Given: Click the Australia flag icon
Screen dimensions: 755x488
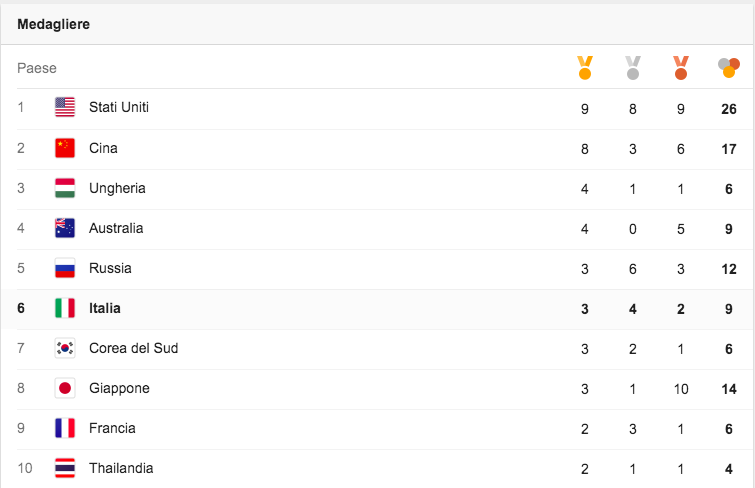Looking at the screenshot, I should click(x=65, y=228).
